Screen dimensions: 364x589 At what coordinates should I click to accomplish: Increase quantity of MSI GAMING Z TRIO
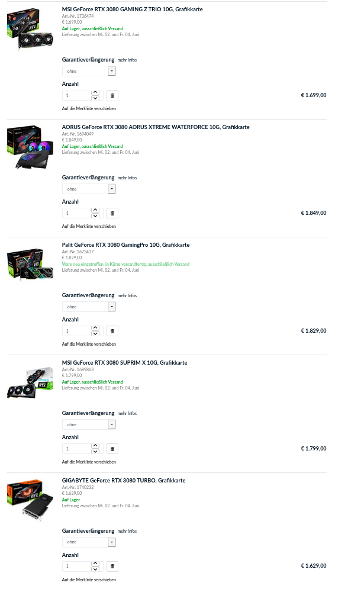tap(95, 93)
